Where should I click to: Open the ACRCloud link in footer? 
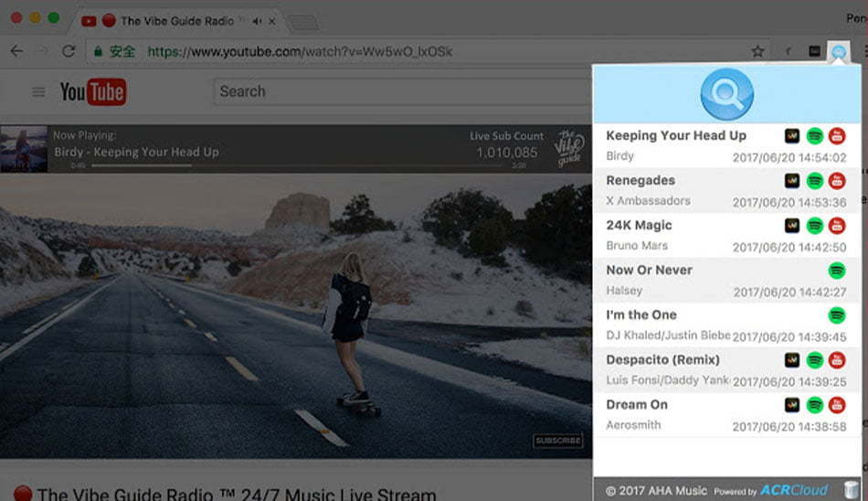794,490
